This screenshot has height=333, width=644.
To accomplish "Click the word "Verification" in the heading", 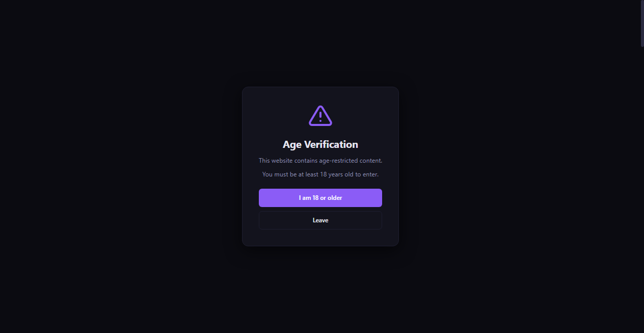I will (x=331, y=144).
